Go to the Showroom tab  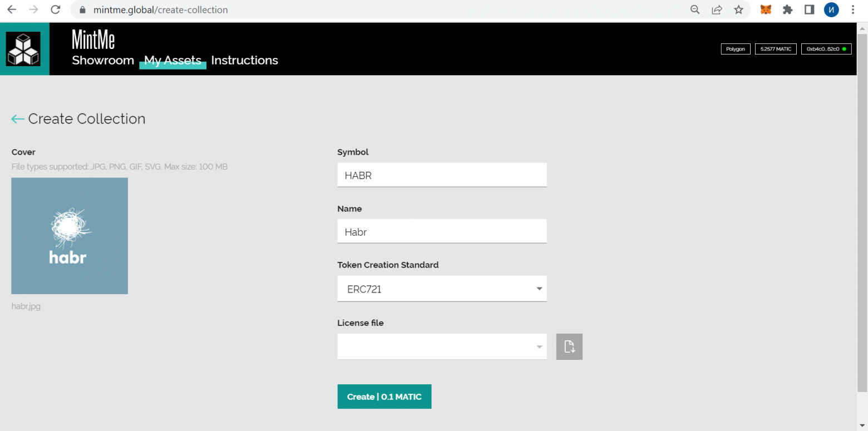tap(103, 60)
